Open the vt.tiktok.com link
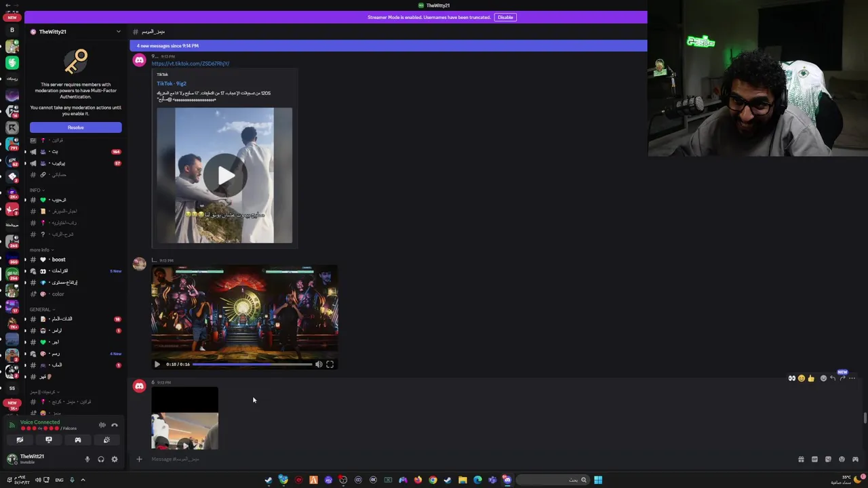Screen dimensions: 868x488 190,63
